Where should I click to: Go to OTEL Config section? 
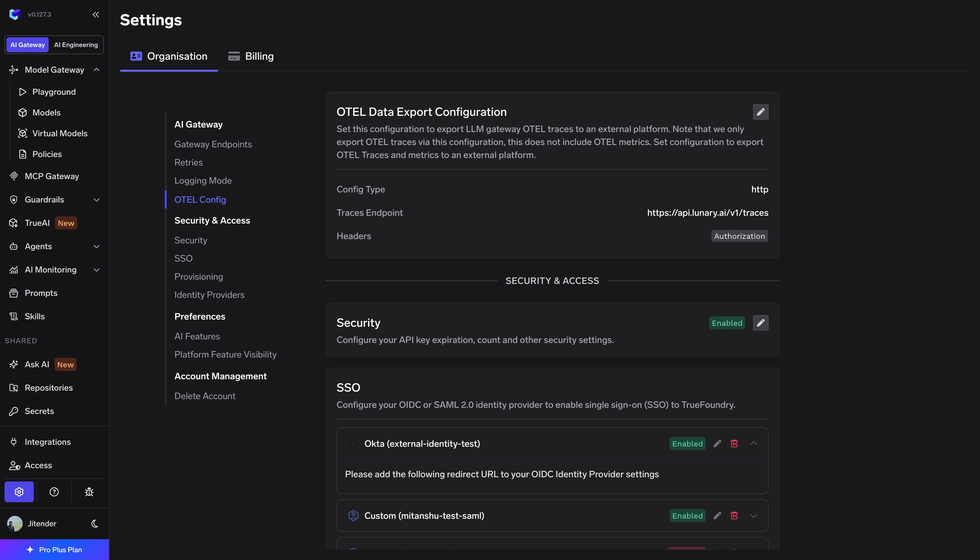200,200
